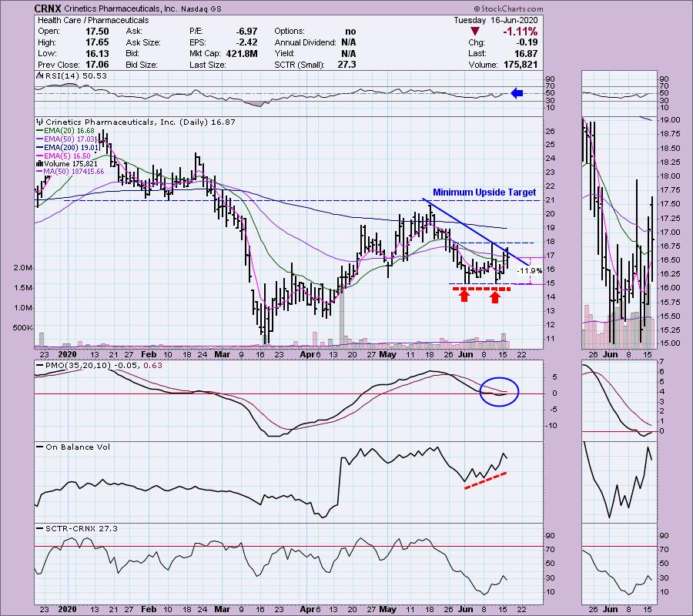This screenshot has height=616, width=693.
Task: Click the CRNX ticker symbol in the header
Action: pos(48,8)
